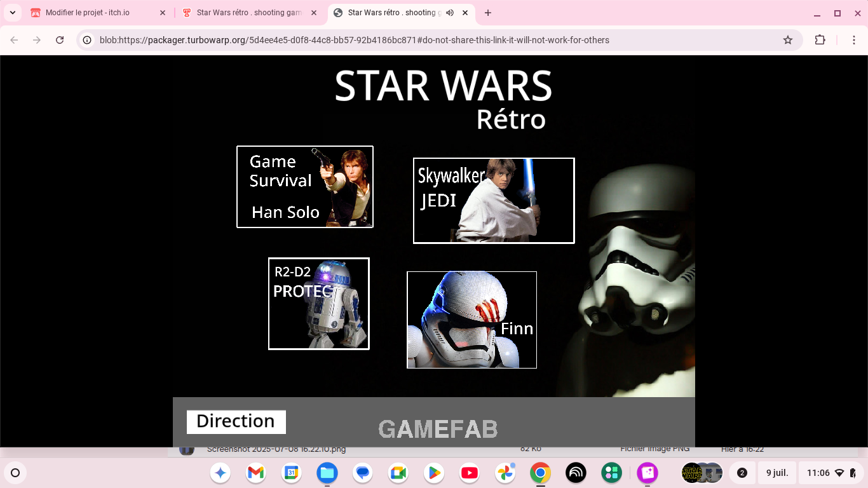View site information icon in the address bar
This screenshot has width=868, height=488.
pos(88,40)
